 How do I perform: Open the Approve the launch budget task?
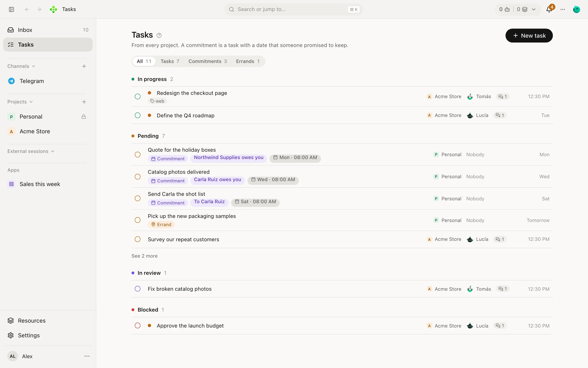pyautogui.click(x=342, y=326)
